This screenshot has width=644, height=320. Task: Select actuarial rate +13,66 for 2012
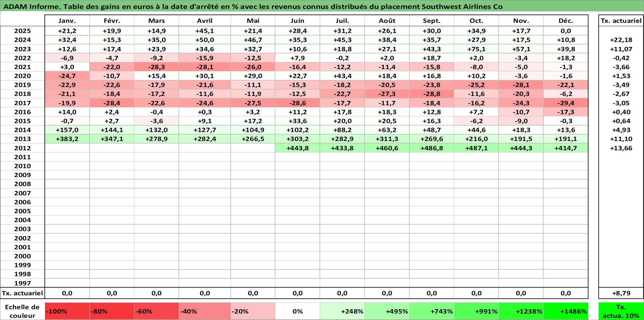click(621, 148)
